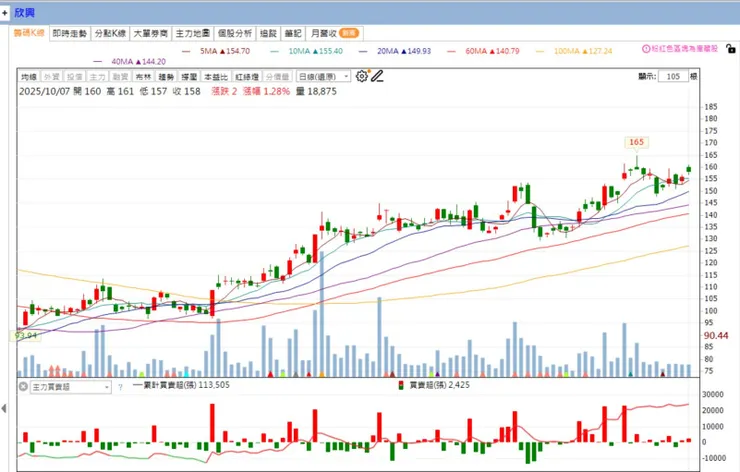Switch to the 大量券商 tab
Viewport: 740px width, 472px height.
pos(151,33)
